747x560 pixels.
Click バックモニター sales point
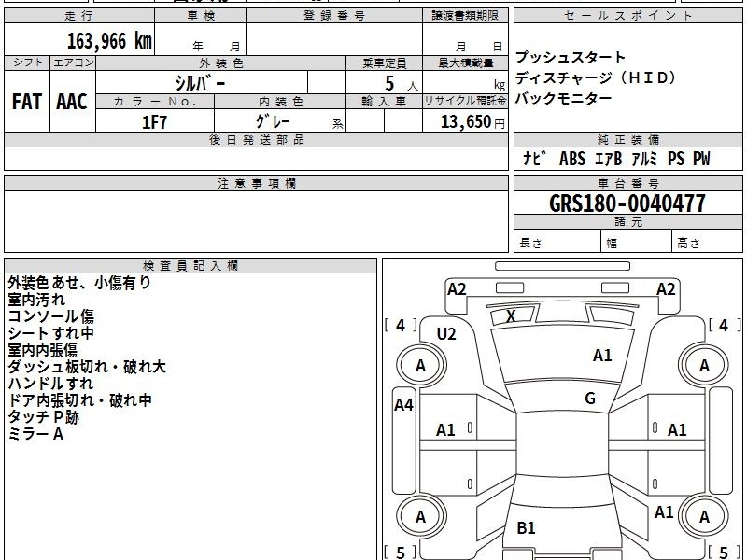[564, 99]
